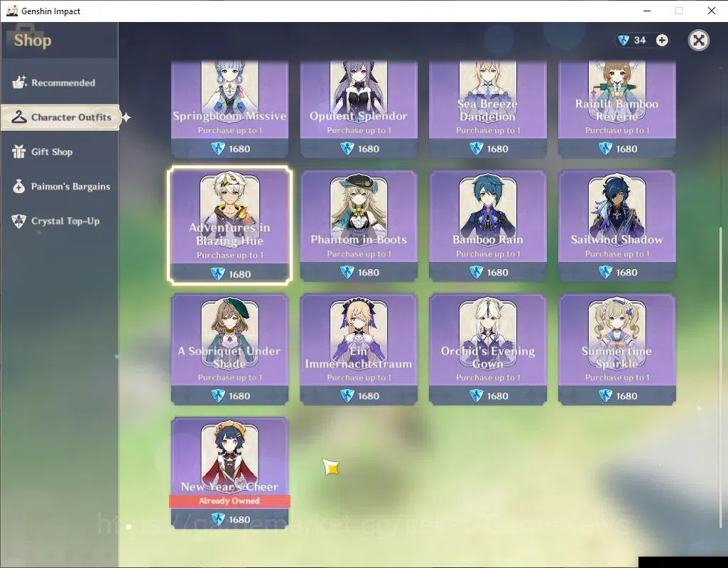Screen dimensions: 728x568
Task: Click the Crystal Top-Up gem icon
Action: tap(19, 221)
